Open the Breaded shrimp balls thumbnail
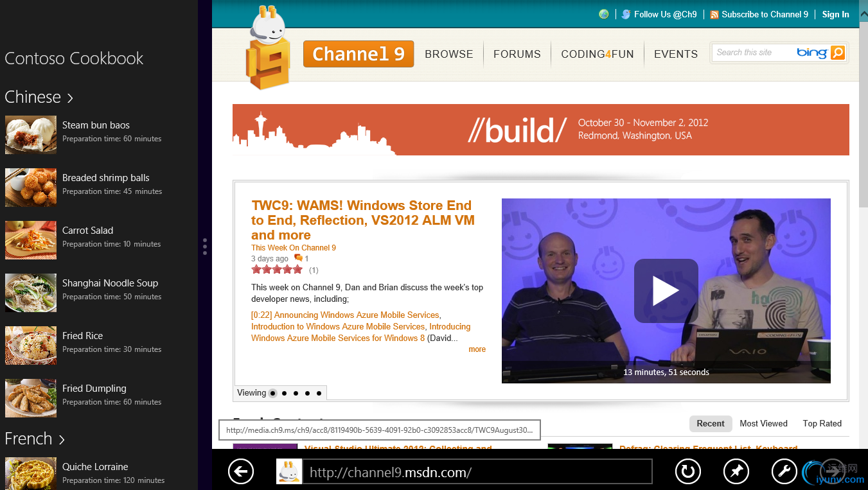The width and height of the screenshot is (868, 490). (x=31, y=188)
